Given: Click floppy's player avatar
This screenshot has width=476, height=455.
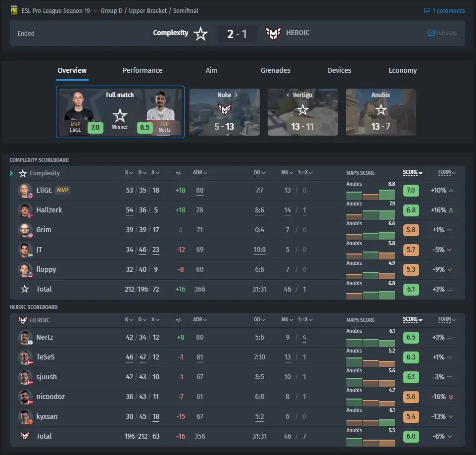Looking at the screenshot, I should pos(25,269).
